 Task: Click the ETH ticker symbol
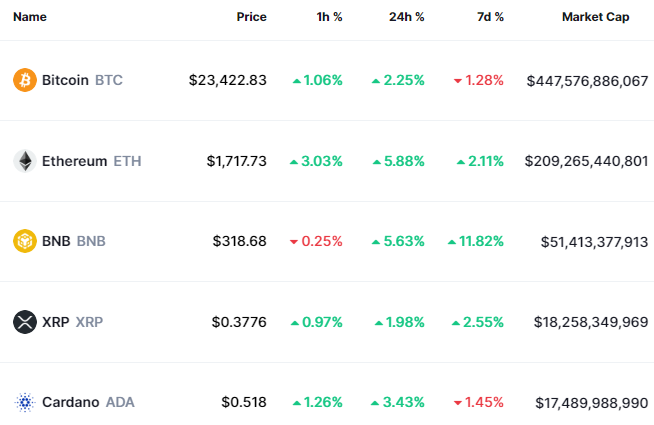128,161
